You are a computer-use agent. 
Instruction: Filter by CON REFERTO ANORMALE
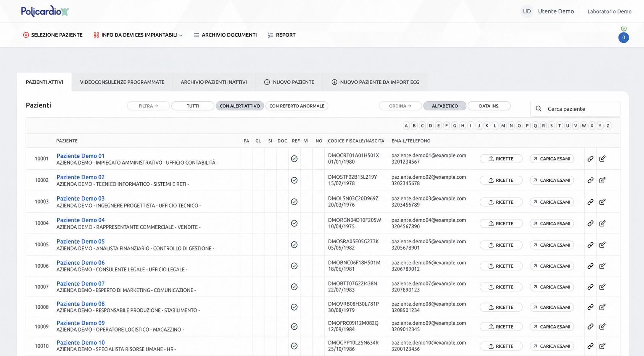coord(297,106)
